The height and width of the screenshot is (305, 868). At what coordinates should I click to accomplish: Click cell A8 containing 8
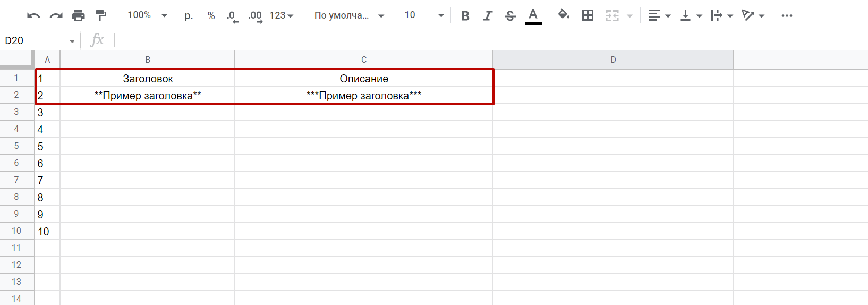click(47, 197)
